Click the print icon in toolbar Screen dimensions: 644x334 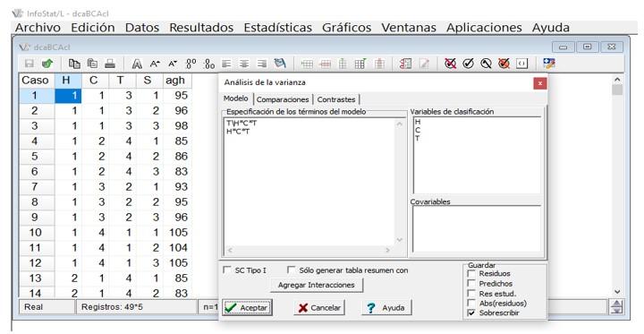(110, 64)
